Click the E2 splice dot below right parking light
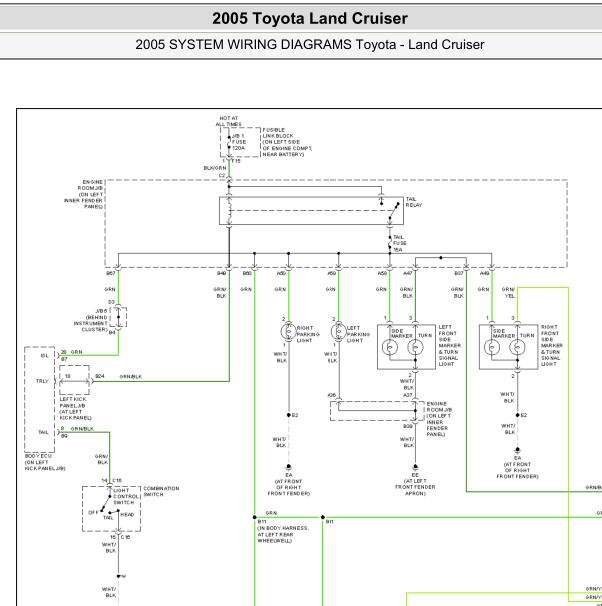This screenshot has width=602, height=606. [x=289, y=415]
